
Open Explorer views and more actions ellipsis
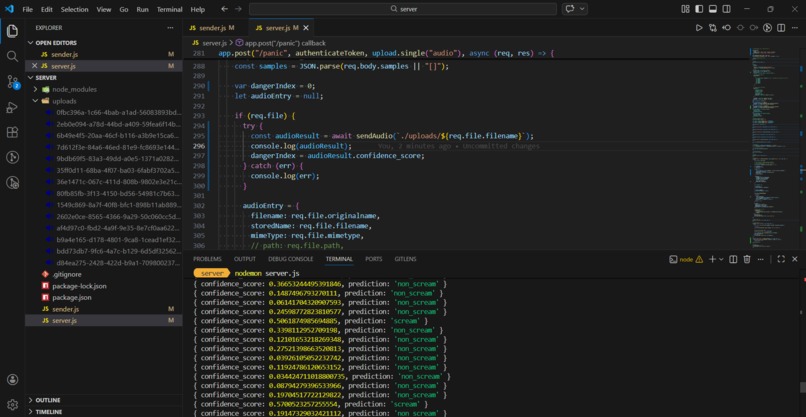tap(170, 28)
